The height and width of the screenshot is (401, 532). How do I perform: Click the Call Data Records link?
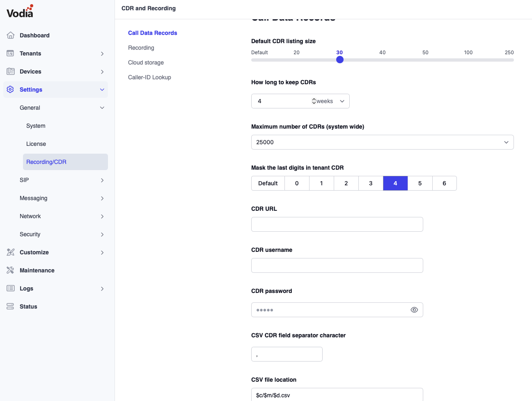pos(152,33)
